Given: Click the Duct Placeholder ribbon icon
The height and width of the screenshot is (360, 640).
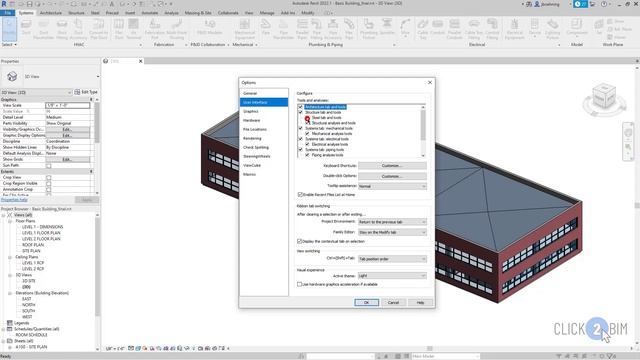Looking at the screenshot, I should 43,29.
